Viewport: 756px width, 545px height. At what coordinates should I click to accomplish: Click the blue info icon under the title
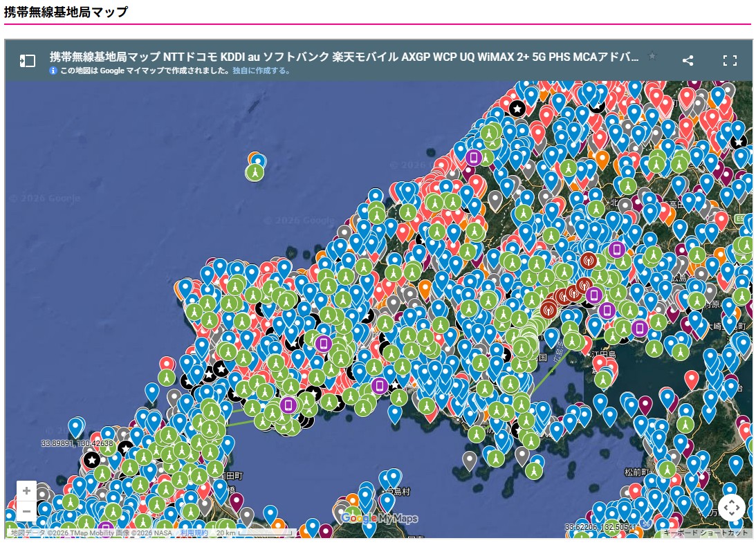[x=53, y=71]
